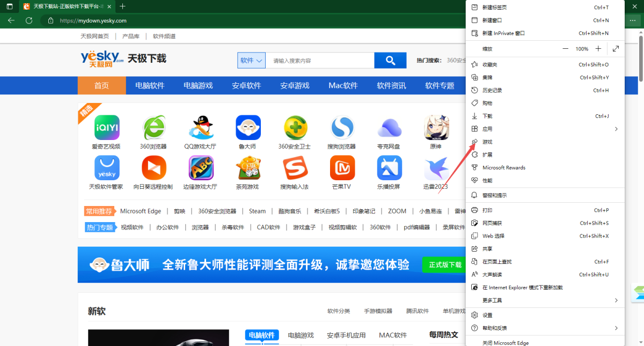Open the 原神 game icon
The width and height of the screenshot is (644, 346).
(x=436, y=127)
